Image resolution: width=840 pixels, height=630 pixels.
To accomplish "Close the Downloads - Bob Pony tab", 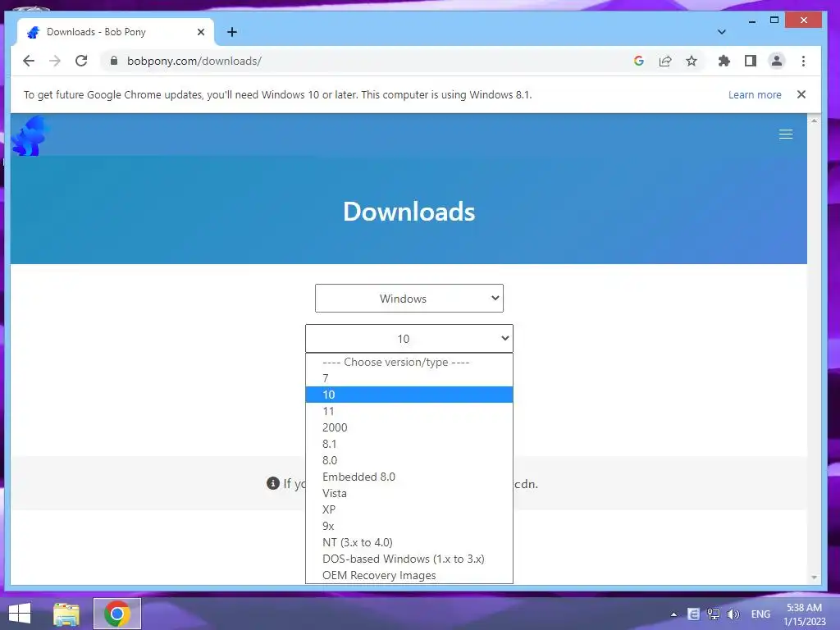I will 201,32.
